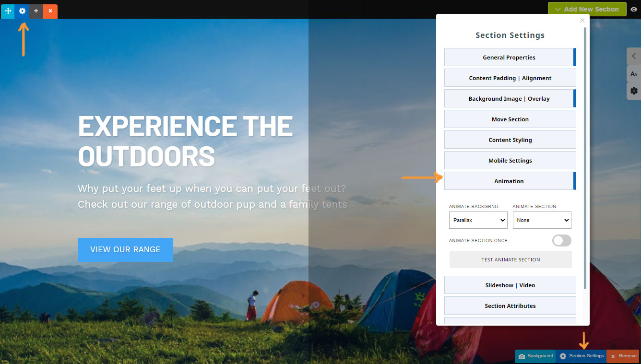Image resolution: width=641 pixels, height=364 pixels.
Task: Click the move section crosshair icon
Action: coord(8,11)
